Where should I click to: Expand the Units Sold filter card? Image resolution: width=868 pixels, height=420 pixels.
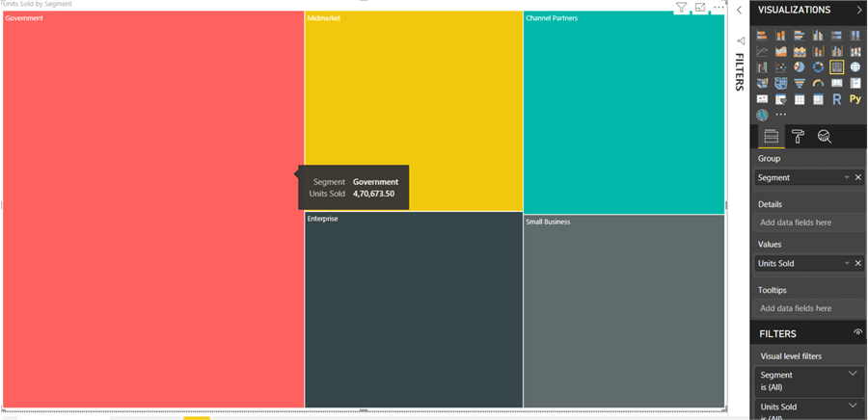coord(853,406)
